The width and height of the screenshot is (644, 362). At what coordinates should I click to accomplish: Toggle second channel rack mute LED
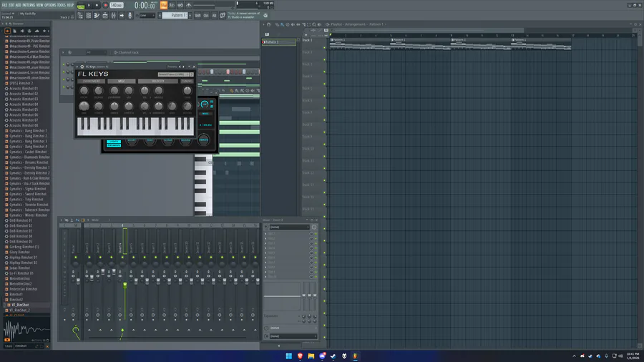64,72
